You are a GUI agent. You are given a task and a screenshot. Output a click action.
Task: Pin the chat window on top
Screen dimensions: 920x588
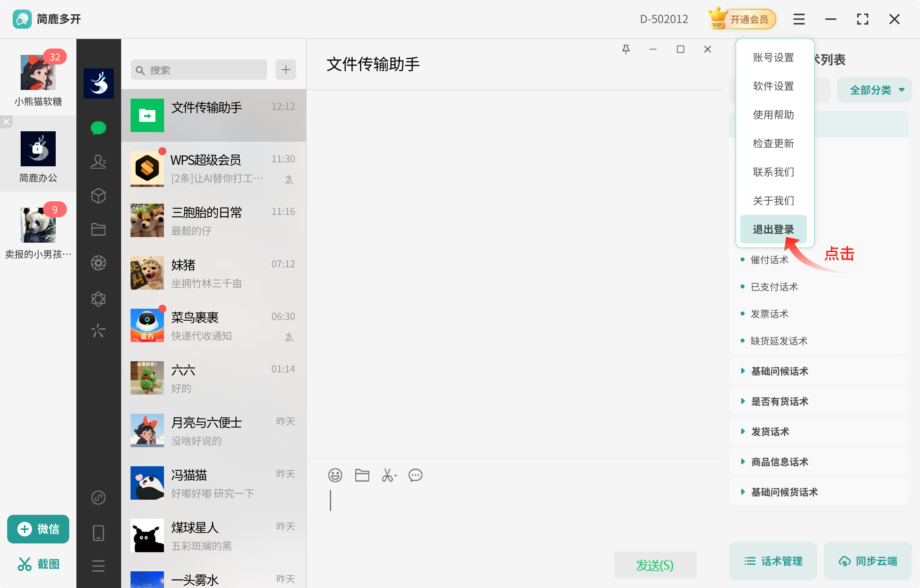[626, 49]
